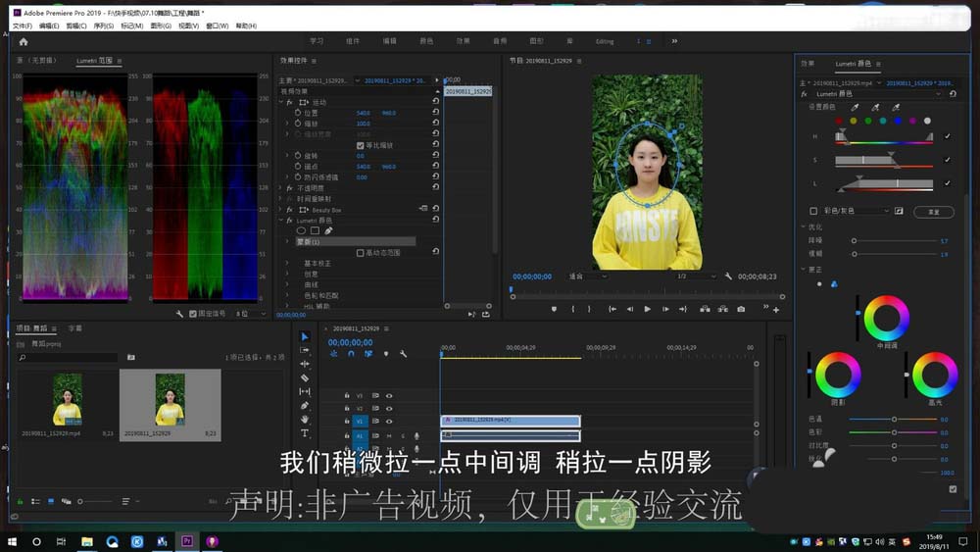
Task: Create a rectangle mask under Lumetri
Action: (x=315, y=230)
